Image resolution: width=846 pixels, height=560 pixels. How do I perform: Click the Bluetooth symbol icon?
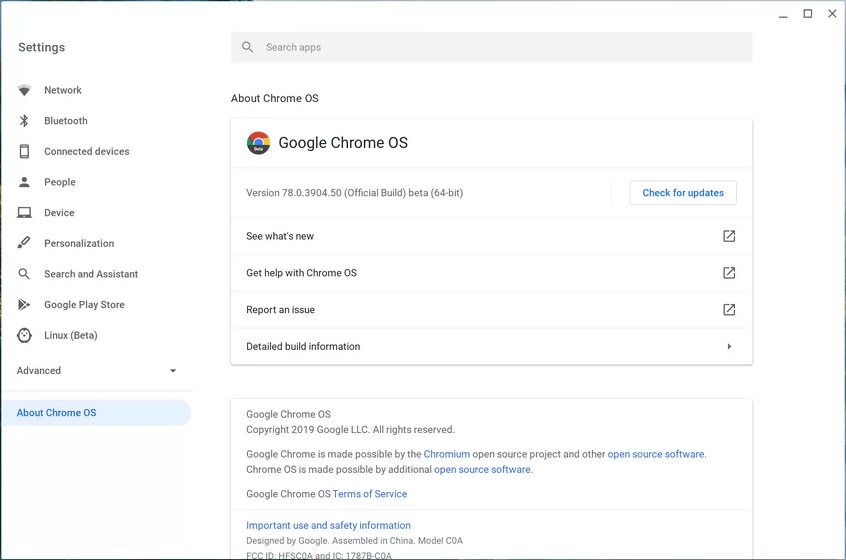pyautogui.click(x=24, y=121)
